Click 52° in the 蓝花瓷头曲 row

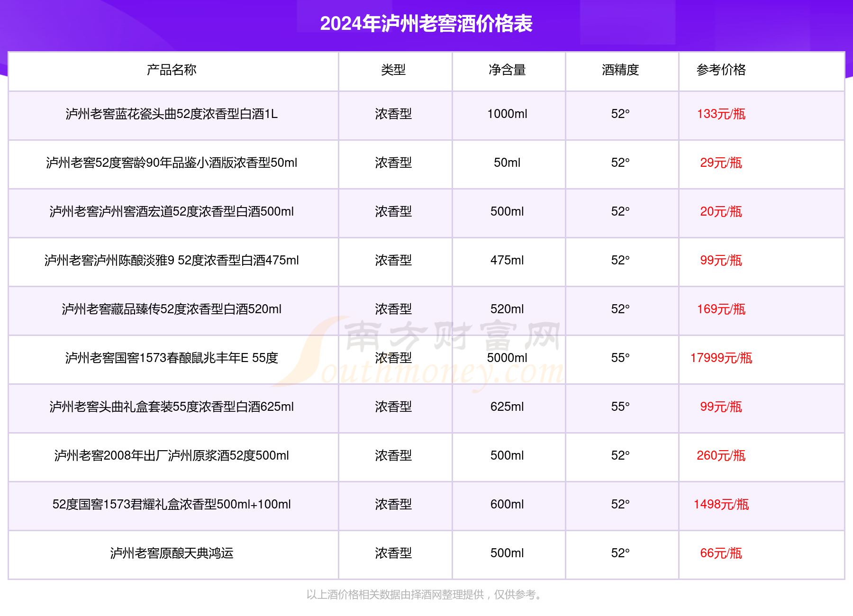point(620,114)
